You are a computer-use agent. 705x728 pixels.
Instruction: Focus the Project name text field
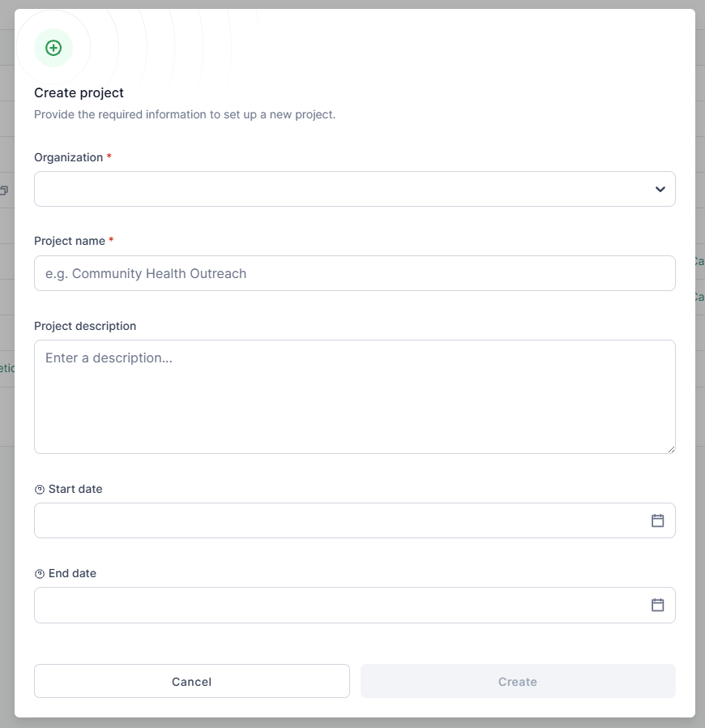coord(354,273)
